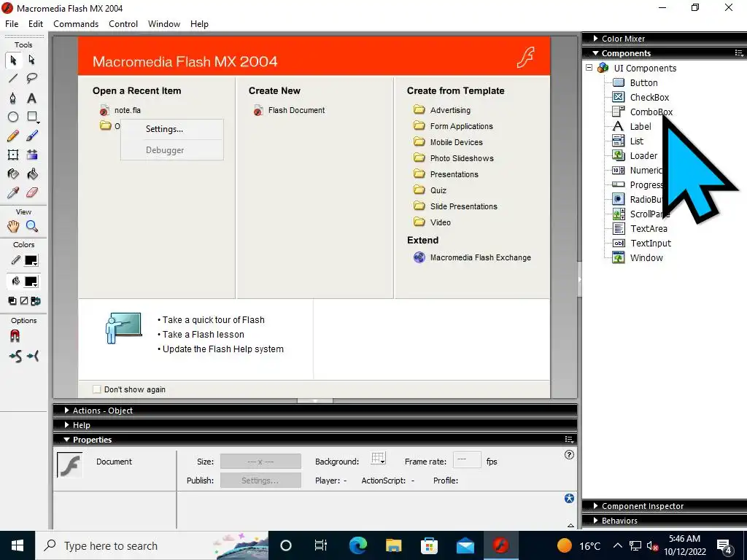
Task: Click the Black and White colors icon
Action: coord(12,301)
